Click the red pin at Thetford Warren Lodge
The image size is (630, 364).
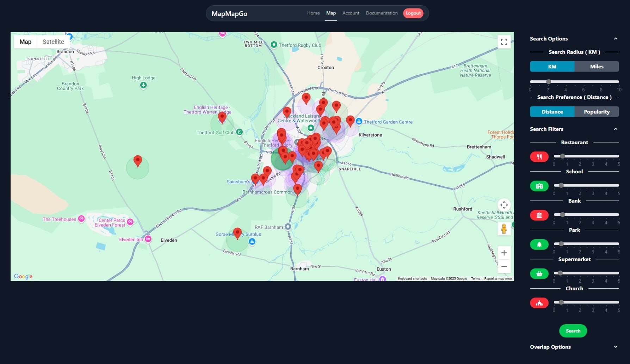click(222, 117)
